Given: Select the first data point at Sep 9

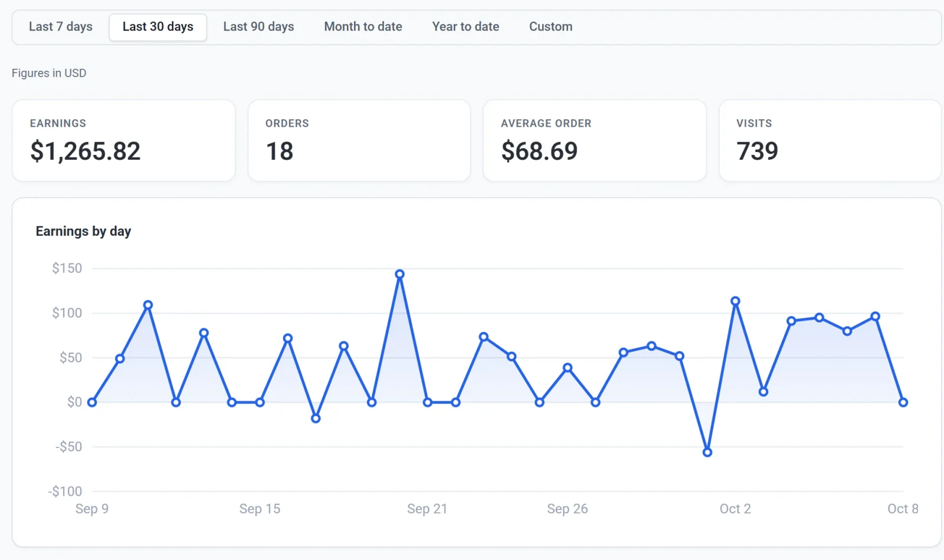Looking at the screenshot, I should 92,403.
